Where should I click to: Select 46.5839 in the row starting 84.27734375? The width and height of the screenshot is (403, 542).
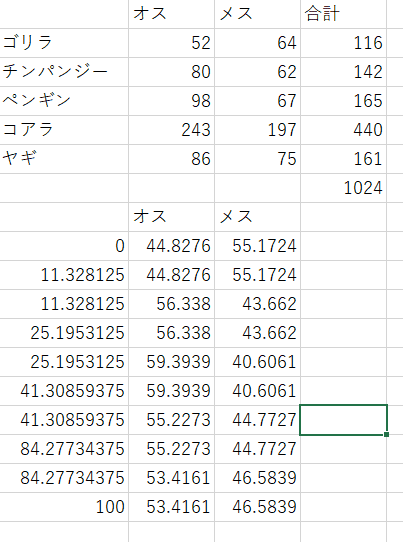257,479
